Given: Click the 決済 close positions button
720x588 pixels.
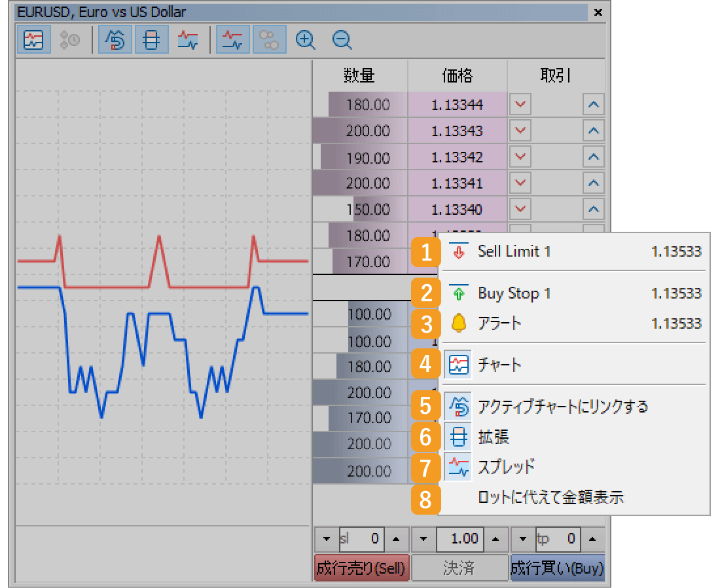Looking at the screenshot, I should [459, 568].
